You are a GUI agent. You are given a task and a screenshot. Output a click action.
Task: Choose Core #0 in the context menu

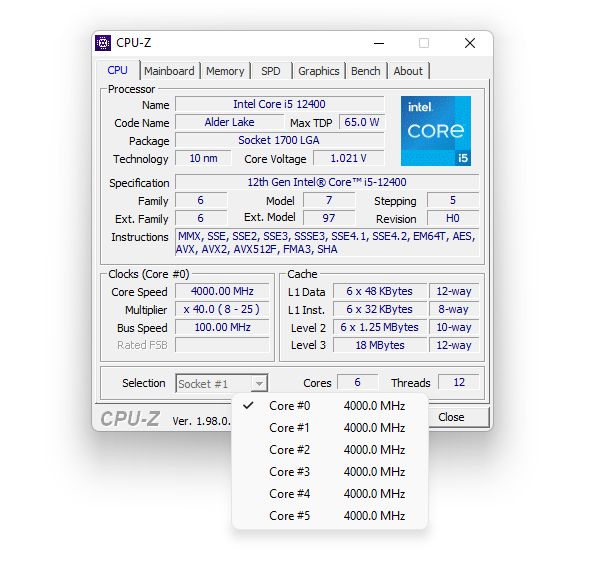coord(329,406)
